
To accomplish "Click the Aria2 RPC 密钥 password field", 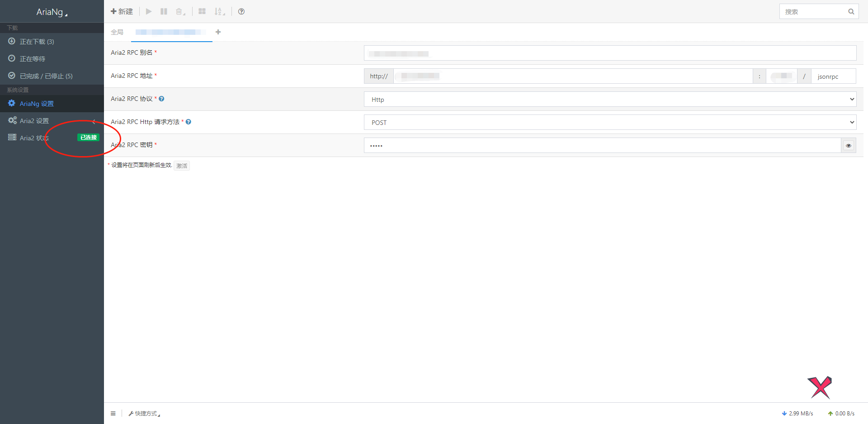I will click(603, 145).
